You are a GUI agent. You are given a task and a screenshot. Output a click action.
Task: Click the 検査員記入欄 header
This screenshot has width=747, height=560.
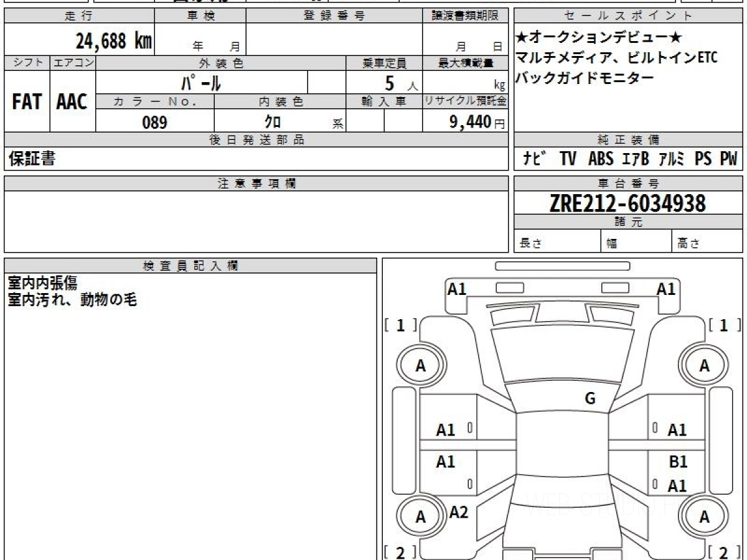(190, 266)
